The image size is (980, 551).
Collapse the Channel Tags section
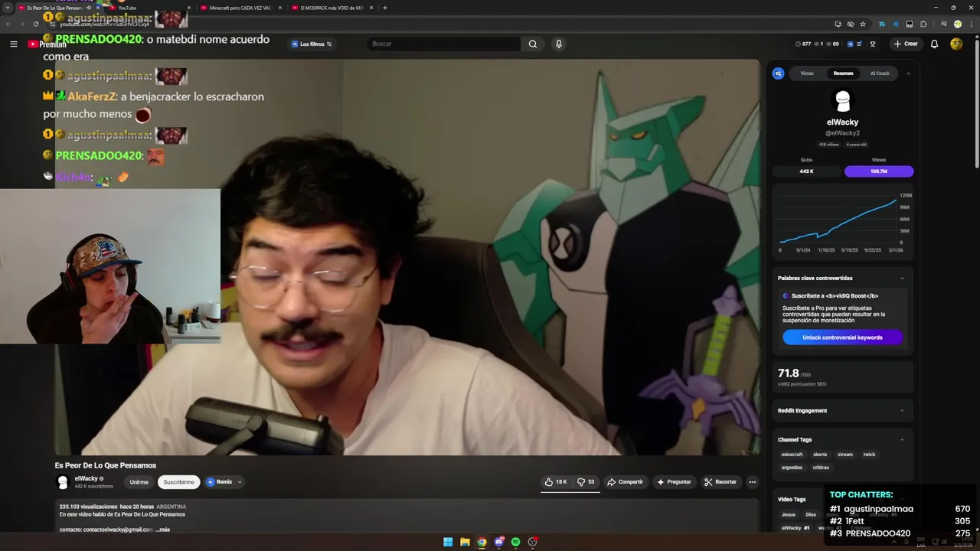click(902, 440)
